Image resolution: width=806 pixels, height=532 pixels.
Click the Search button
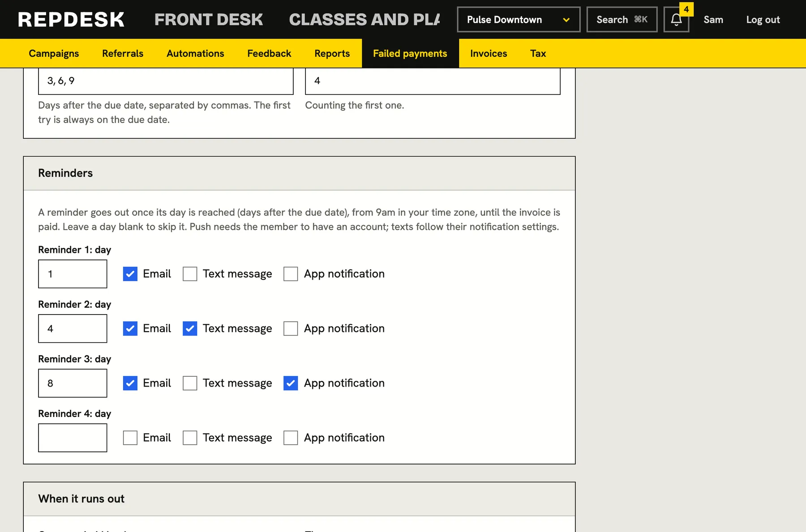coord(622,20)
